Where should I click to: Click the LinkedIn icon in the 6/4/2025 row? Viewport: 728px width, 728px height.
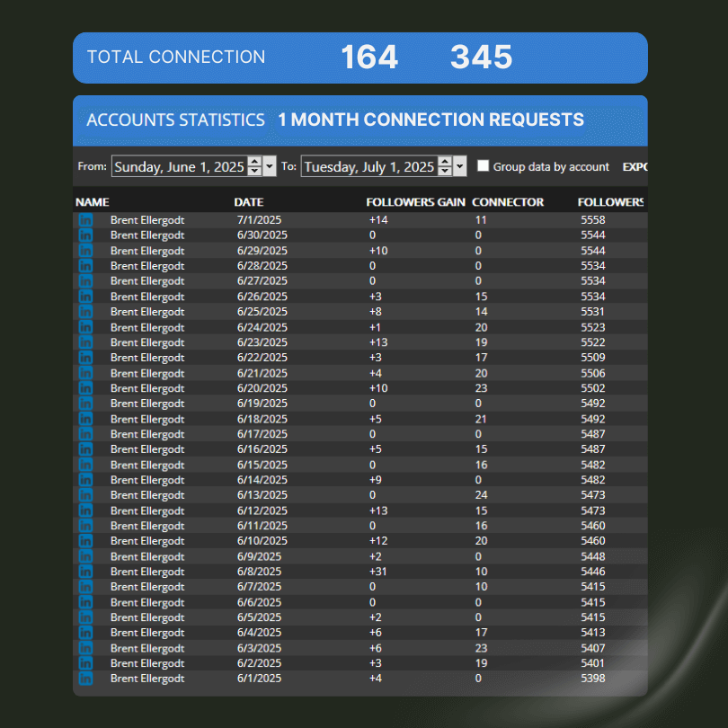[86, 633]
